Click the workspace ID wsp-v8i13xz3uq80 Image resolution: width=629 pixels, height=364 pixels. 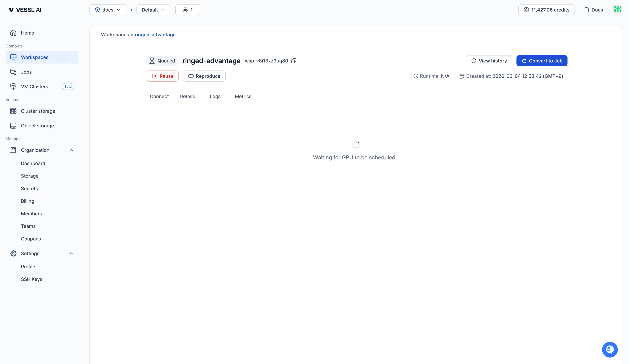[266, 61]
